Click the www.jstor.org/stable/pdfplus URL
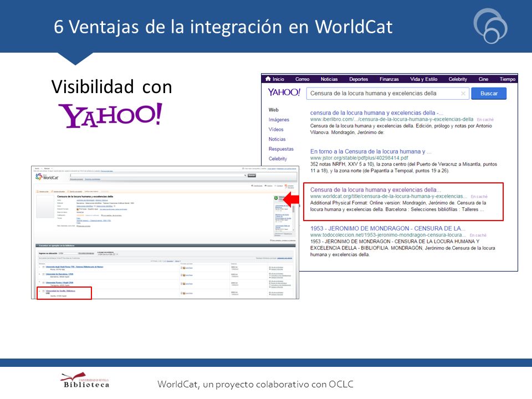Screen dimensions: 532x399 click(x=359, y=158)
